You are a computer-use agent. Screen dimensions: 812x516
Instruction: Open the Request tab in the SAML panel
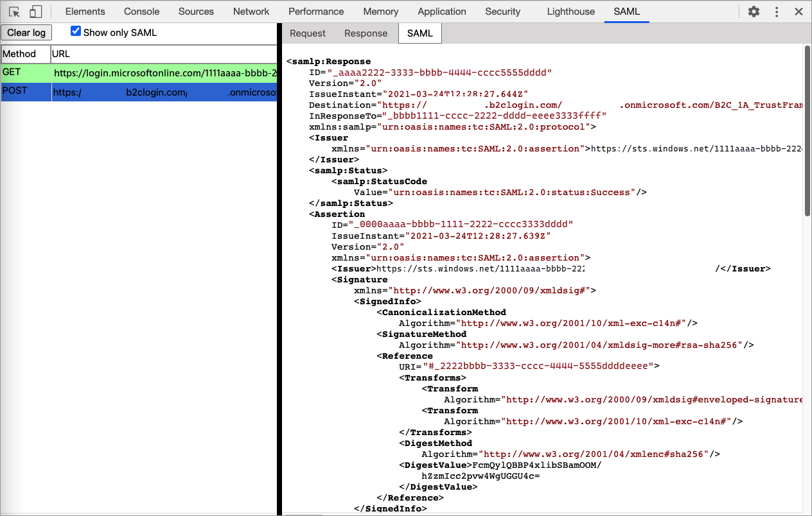tap(308, 33)
